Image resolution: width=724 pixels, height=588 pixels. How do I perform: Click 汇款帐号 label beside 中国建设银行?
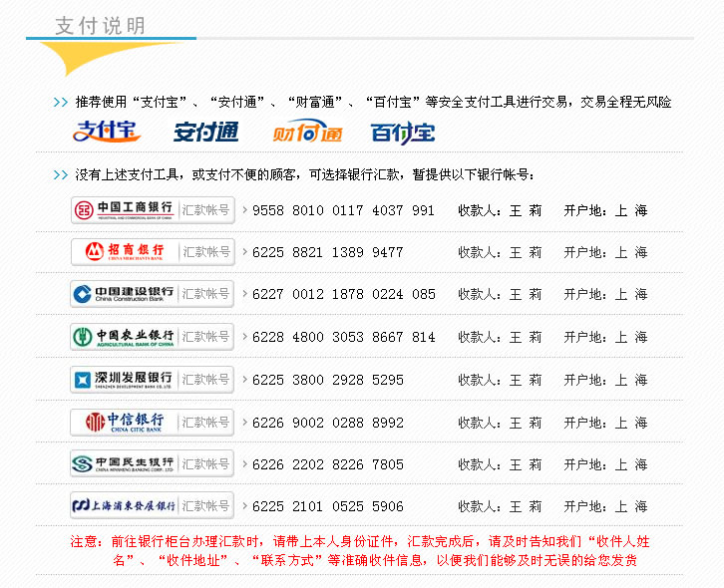click(x=205, y=294)
